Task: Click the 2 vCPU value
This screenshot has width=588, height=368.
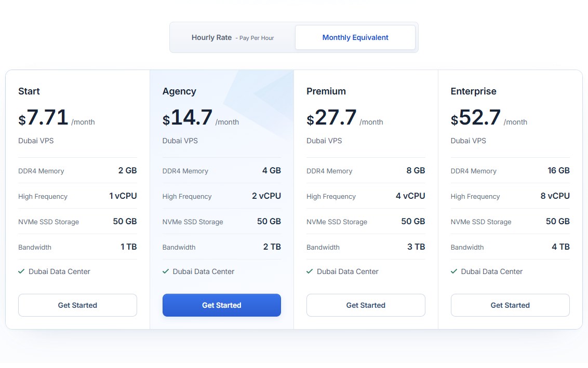Action: [266, 196]
